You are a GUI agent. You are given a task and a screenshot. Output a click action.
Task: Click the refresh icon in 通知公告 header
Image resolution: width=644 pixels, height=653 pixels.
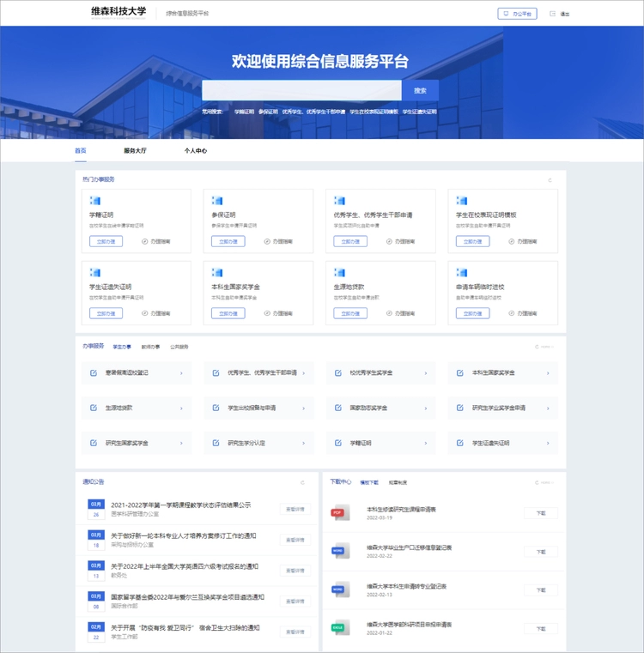pyautogui.click(x=301, y=482)
